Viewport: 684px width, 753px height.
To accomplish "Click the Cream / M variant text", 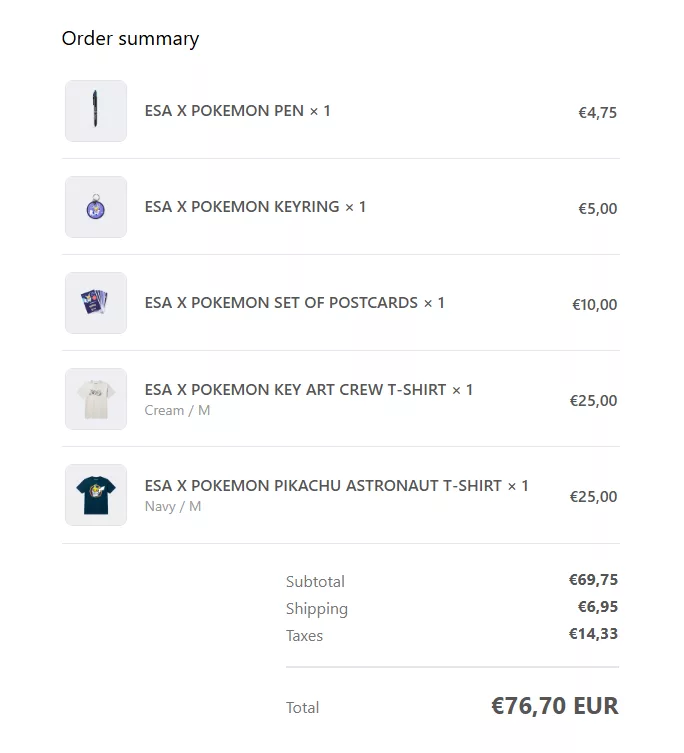I will (x=177, y=411).
